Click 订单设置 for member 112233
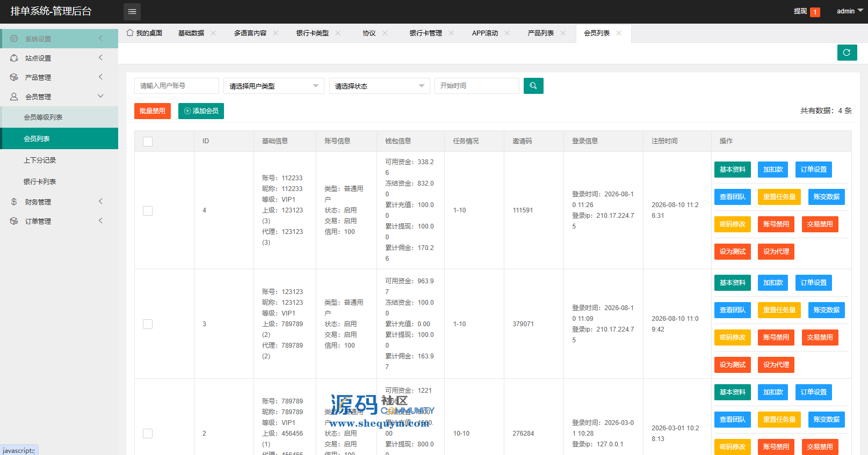This screenshot has width=868, height=455. click(x=814, y=170)
